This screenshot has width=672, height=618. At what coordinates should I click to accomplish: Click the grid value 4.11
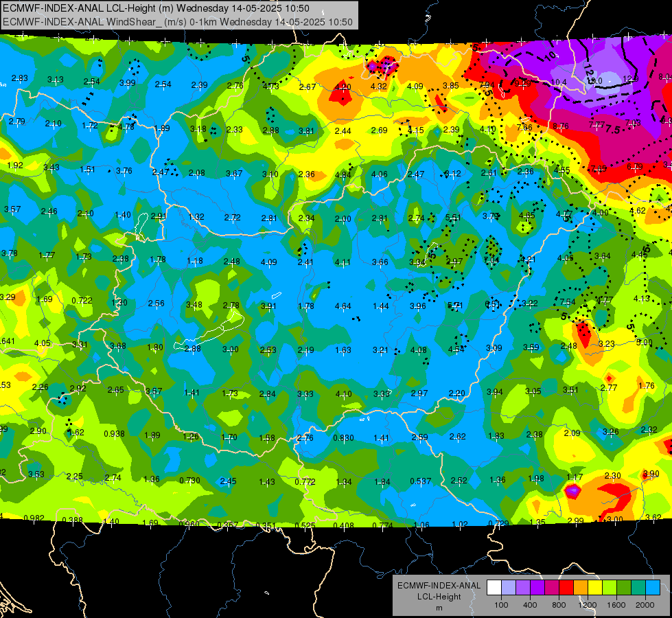click(343, 262)
